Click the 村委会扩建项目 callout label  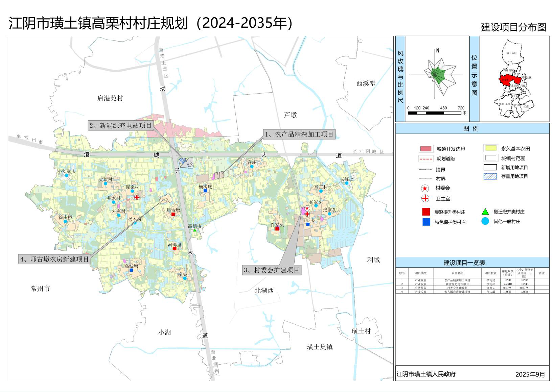coord(272,270)
